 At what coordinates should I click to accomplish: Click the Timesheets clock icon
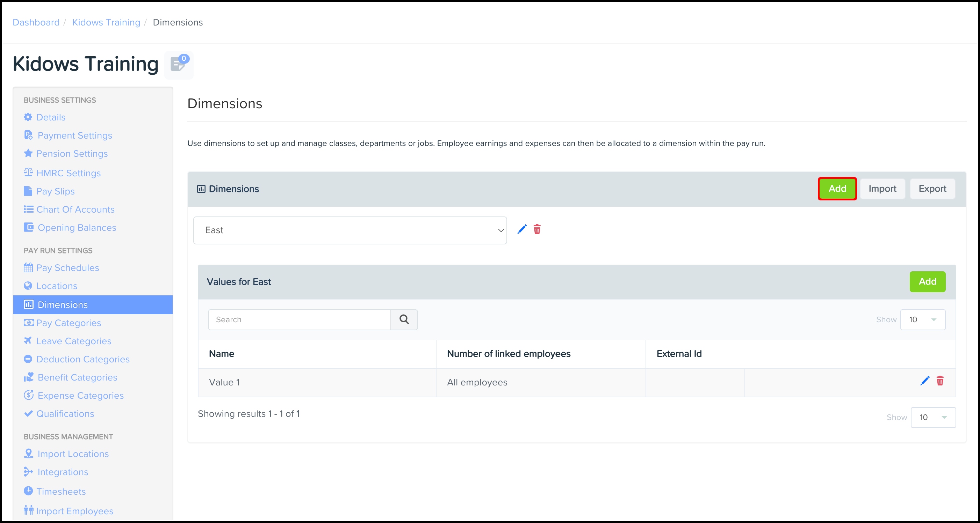pos(28,491)
